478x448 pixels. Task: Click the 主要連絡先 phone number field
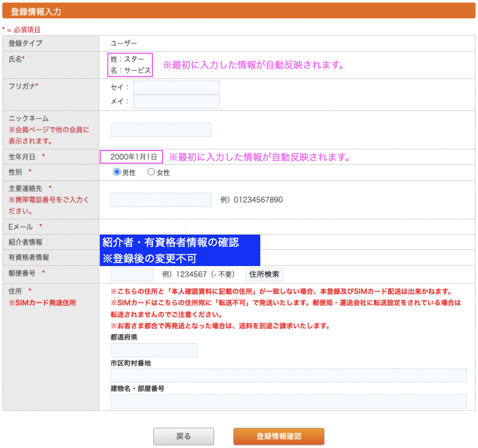pyautogui.click(x=161, y=200)
